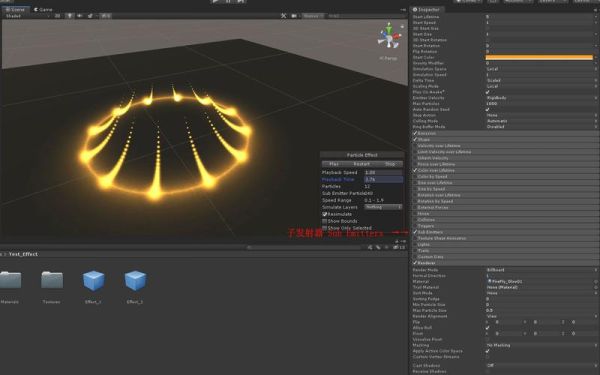This screenshot has width=600, height=375.
Task: Toggle the Auto Random Seed checkbox
Action: coord(488,109)
